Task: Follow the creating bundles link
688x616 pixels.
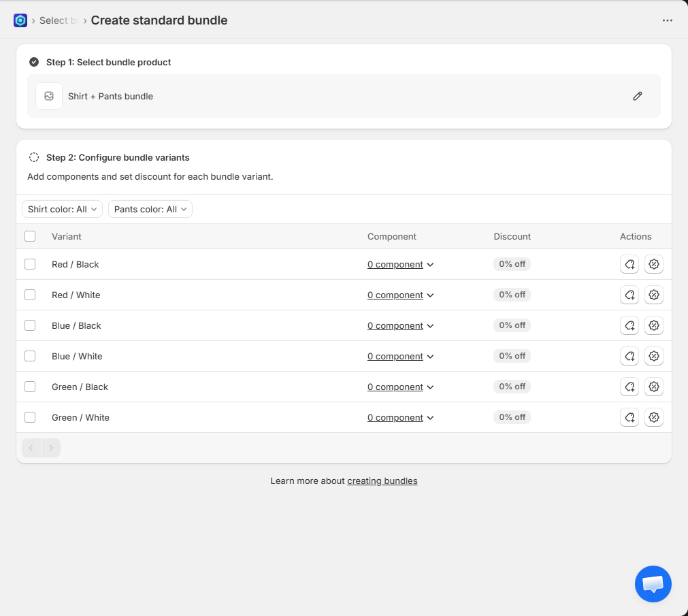Action: tap(382, 481)
